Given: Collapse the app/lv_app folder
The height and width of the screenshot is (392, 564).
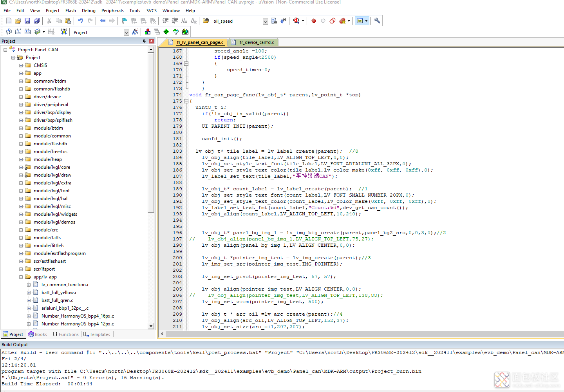Looking at the screenshot, I should point(21,277).
